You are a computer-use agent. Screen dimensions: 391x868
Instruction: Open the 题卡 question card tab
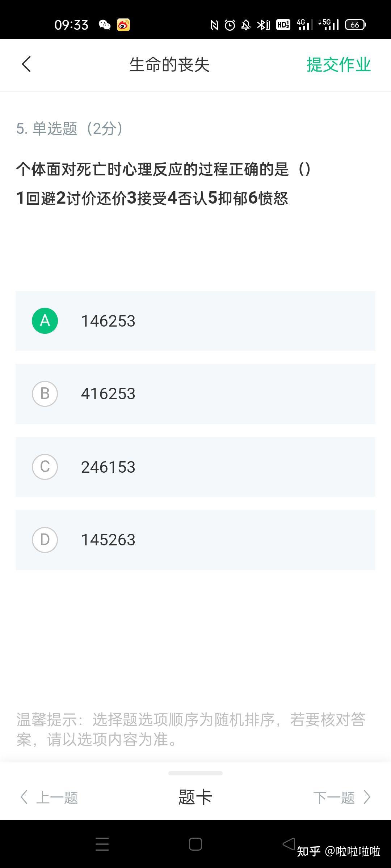coord(195,797)
